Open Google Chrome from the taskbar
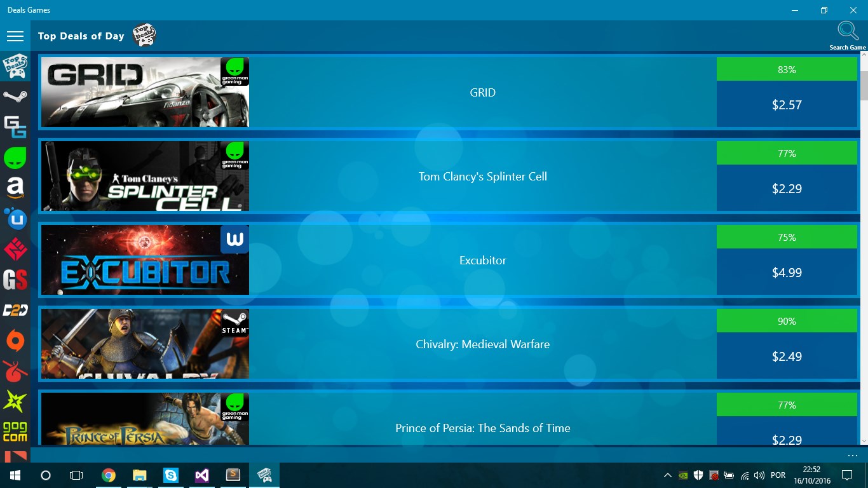Screen dimensions: 868x488 [x=109, y=475]
